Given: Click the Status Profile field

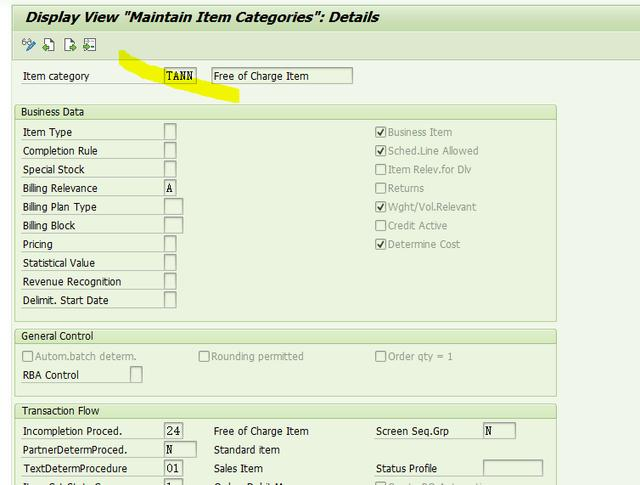Looking at the screenshot, I should tap(512, 468).
